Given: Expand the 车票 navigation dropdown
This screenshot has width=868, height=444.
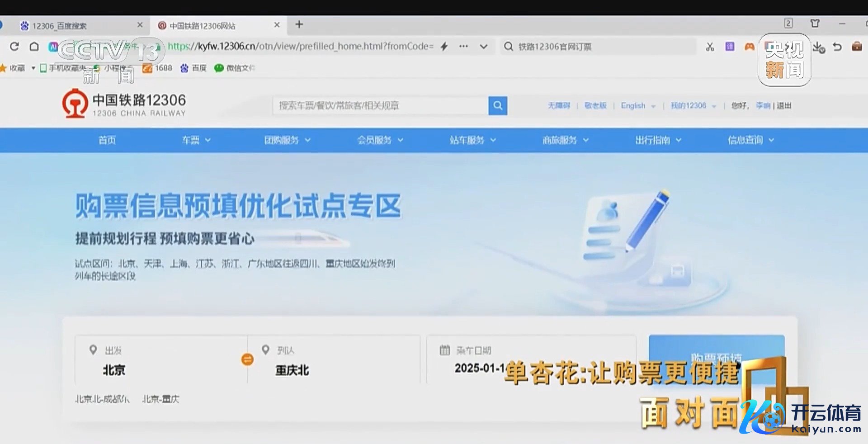Looking at the screenshot, I should point(196,140).
